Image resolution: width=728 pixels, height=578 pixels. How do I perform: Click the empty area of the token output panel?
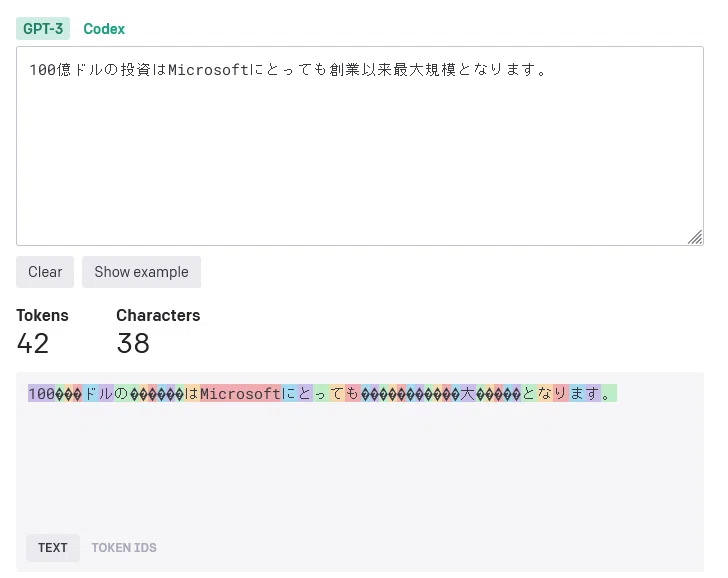pyautogui.click(x=360, y=464)
